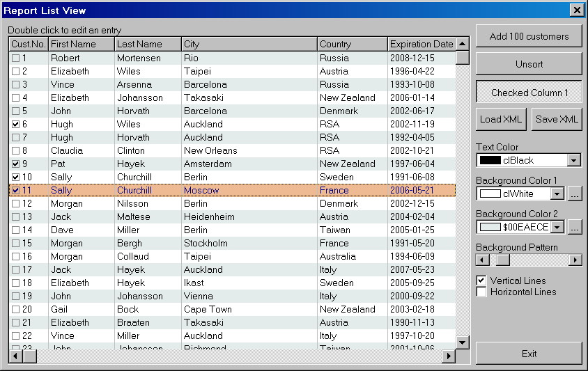Click Background Pattern slider left arrow
This screenshot has width=588, height=371.
(x=482, y=260)
